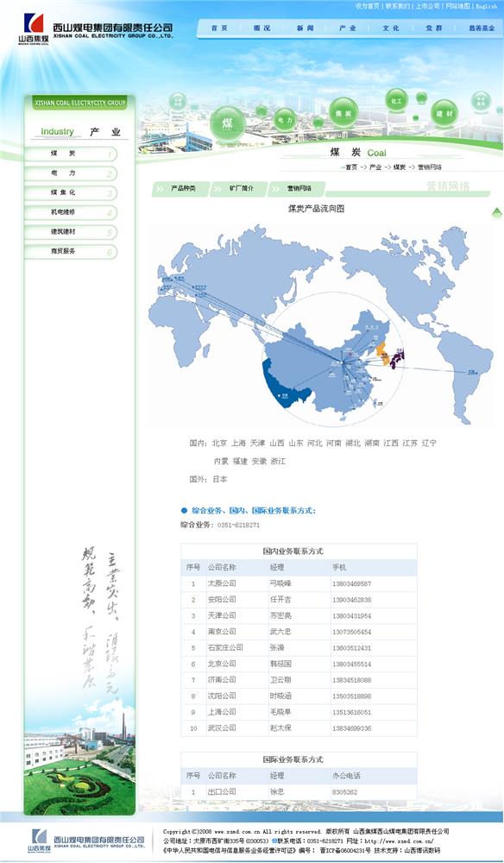The height and width of the screenshot is (863, 504).
Task: Click the green 电力 bubble icon
Action: click(x=285, y=119)
